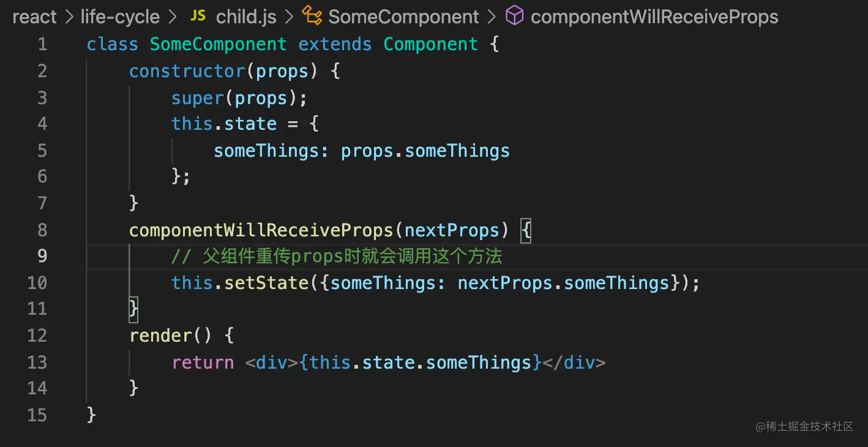868x447 pixels.
Task: Click the render method name
Action: point(160,336)
